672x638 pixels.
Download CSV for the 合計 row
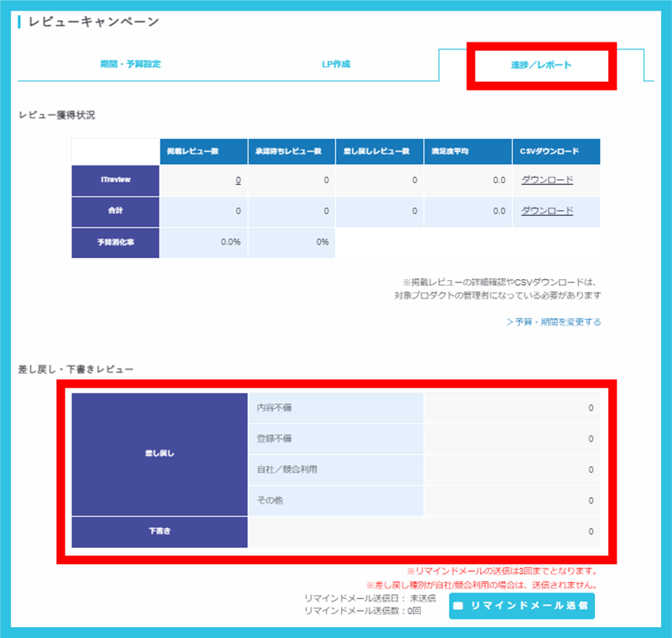[x=547, y=211]
